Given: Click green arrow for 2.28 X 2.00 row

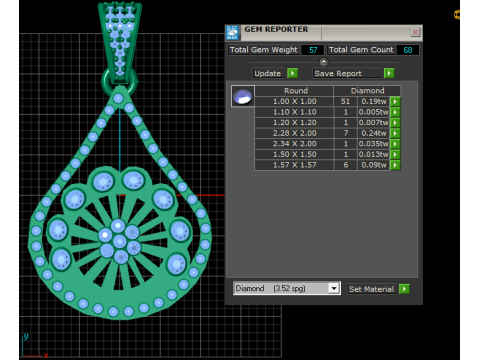Looking at the screenshot, I should [395, 133].
